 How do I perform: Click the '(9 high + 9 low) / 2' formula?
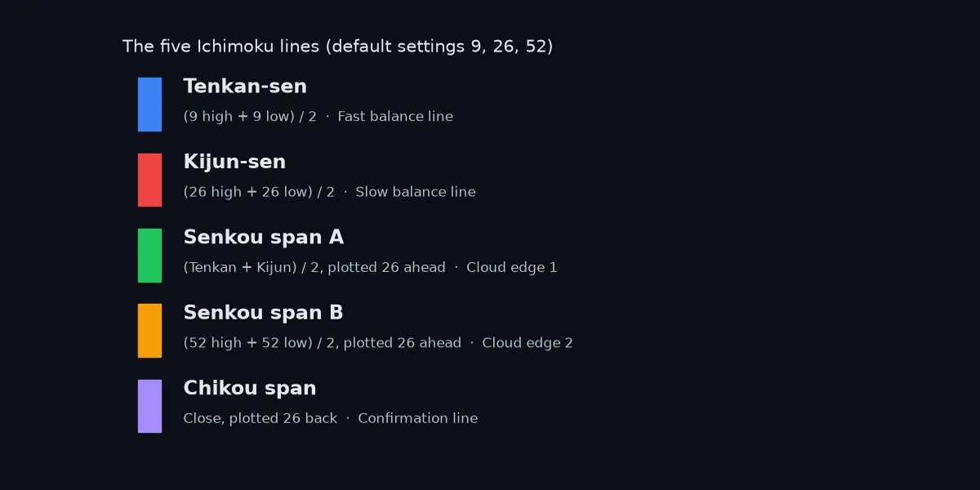pyautogui.click(x=250, y=117)
